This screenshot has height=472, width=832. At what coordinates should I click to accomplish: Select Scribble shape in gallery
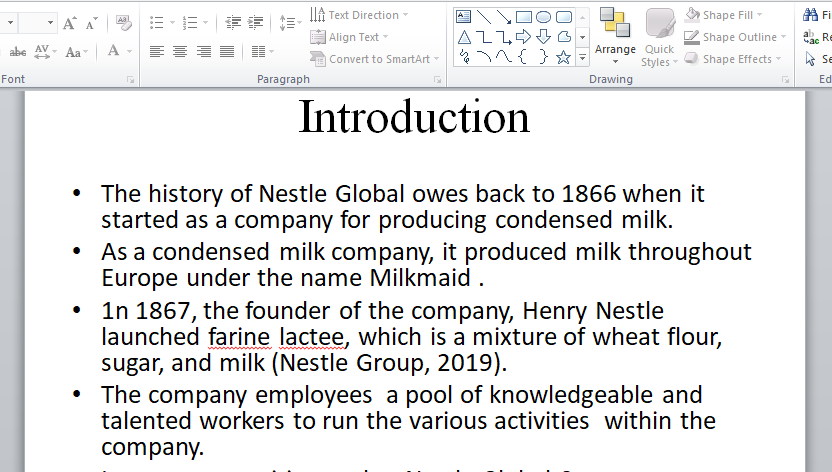464,56
